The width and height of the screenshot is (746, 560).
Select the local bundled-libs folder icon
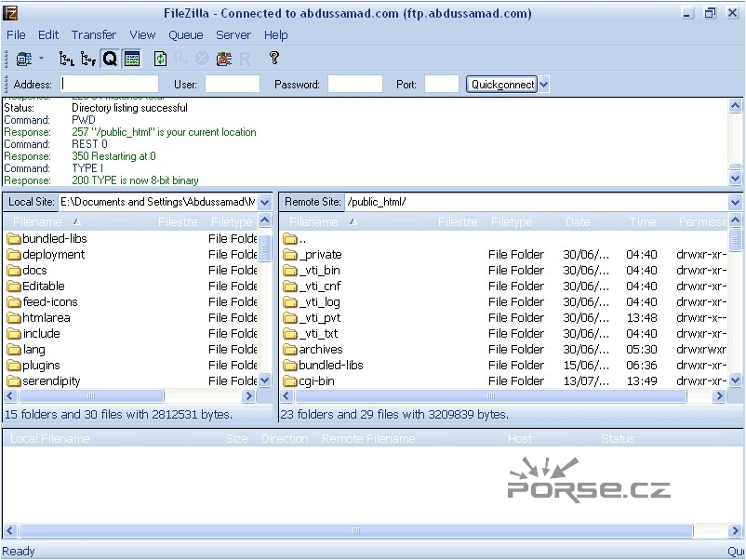click(x=14, y=238)
